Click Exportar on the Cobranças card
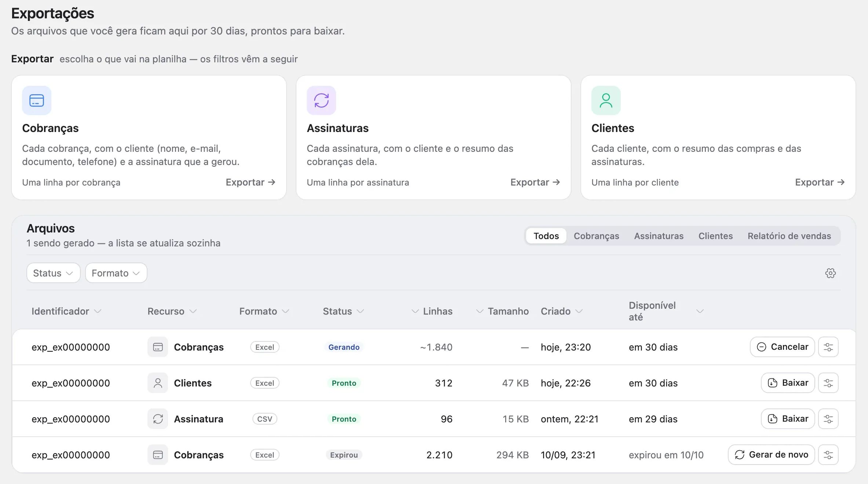868x484 pixels. coord(251,182)
